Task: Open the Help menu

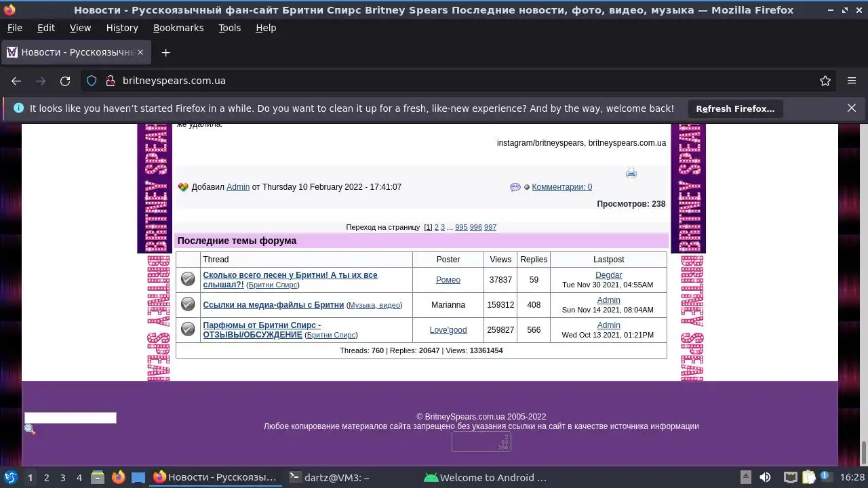Action: 266,28
